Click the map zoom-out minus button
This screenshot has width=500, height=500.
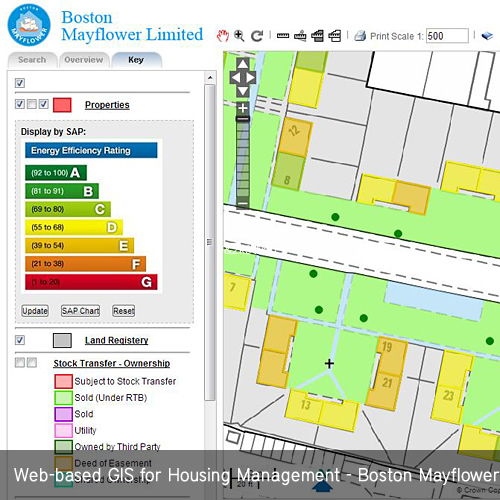click(243, 203)
